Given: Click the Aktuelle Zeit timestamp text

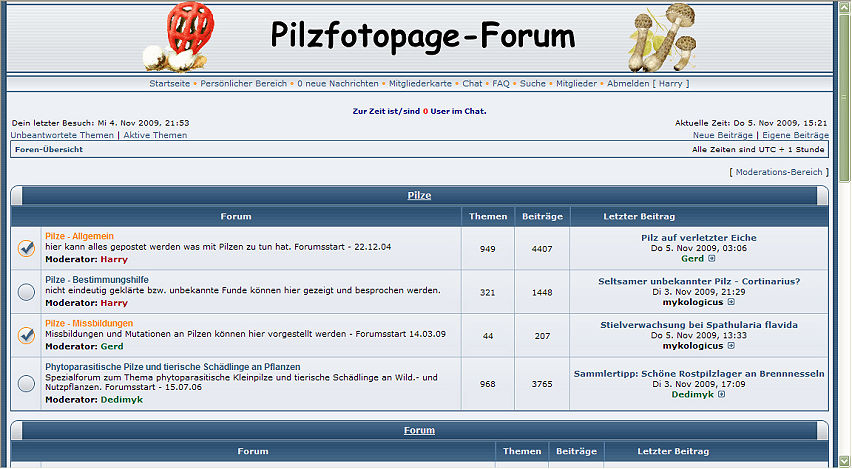Looking at the screenshot, I should [751, 123].
